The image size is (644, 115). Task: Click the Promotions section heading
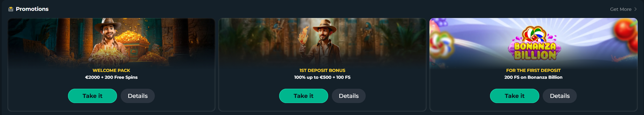tap(32, 9)
